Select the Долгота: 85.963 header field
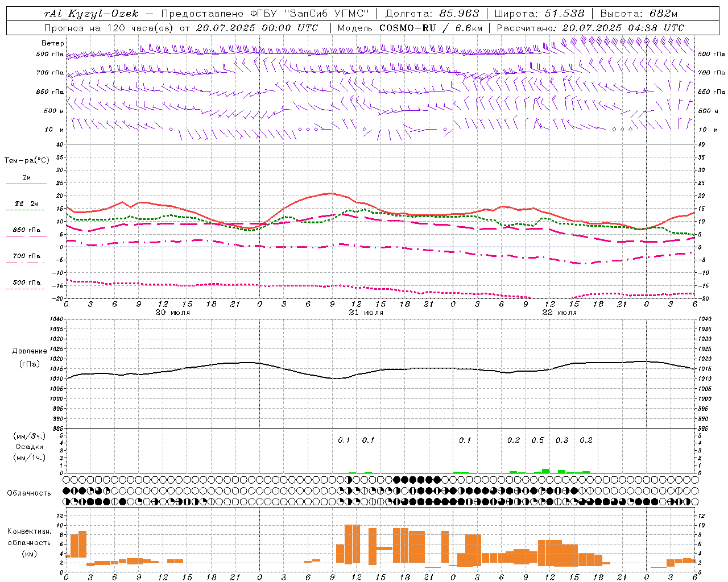 [432, 14]
